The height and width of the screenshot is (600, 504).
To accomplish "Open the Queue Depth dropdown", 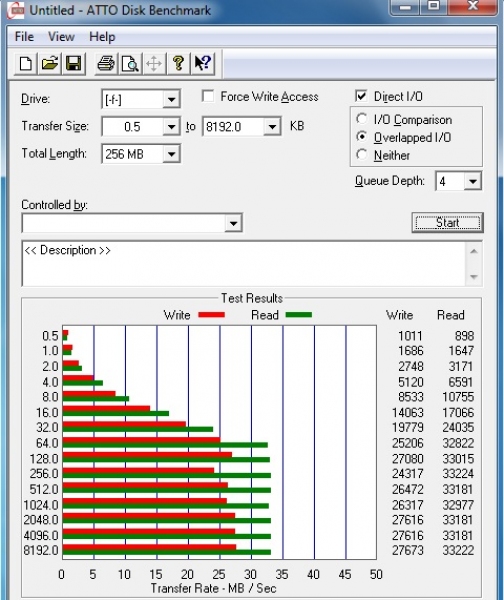I will point(473,181).
